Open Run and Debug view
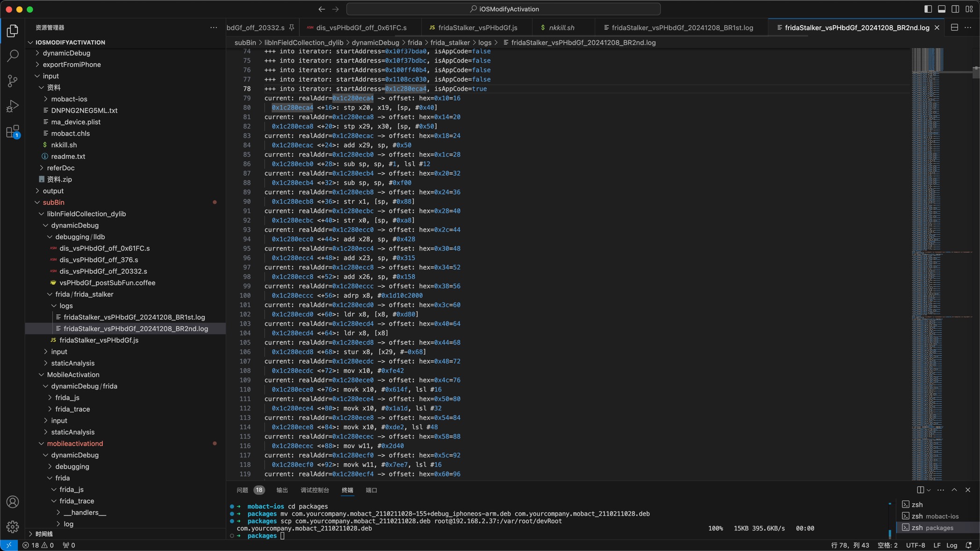 click(13, 106)
